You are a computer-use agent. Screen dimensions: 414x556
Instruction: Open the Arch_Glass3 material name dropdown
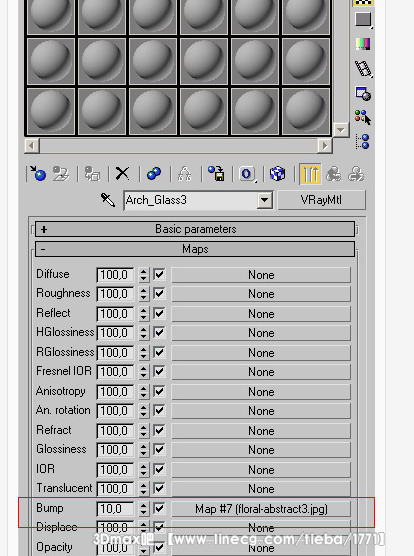point(265,200)
